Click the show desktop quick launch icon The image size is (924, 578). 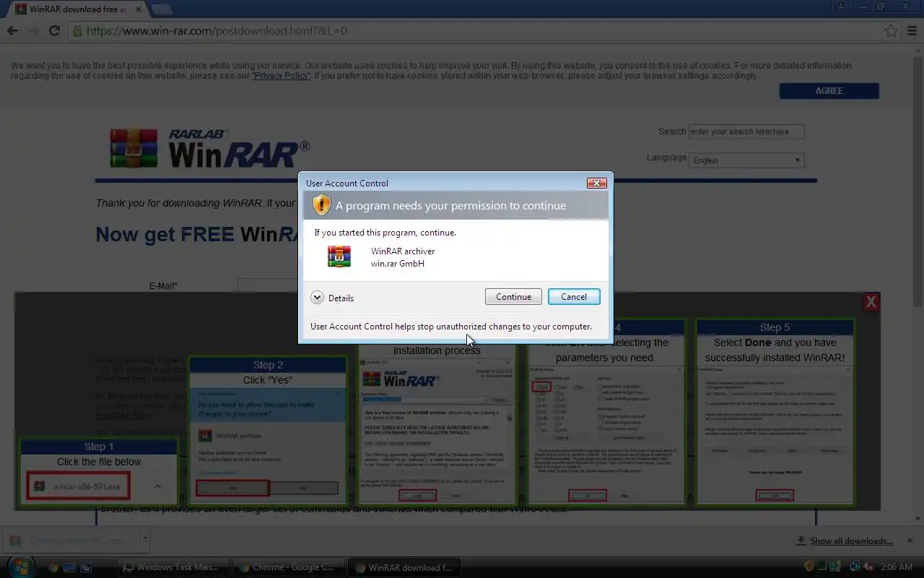(70, 568)
